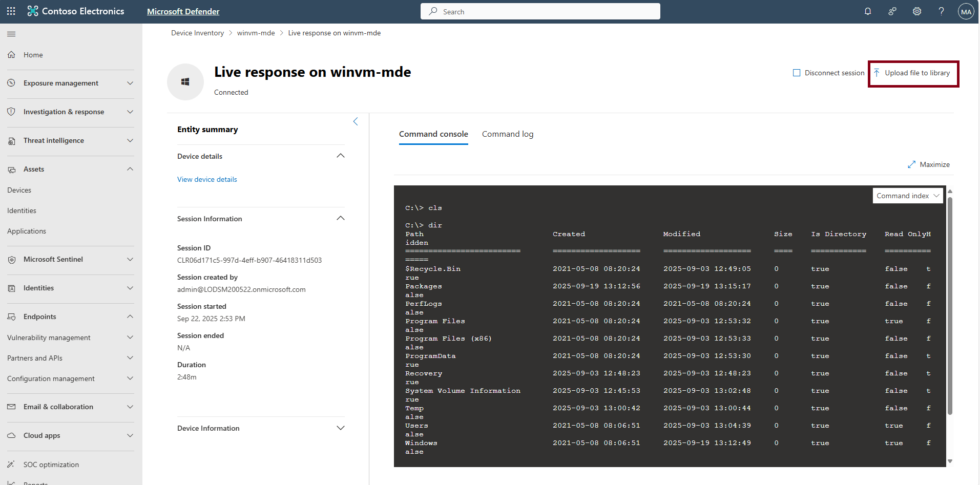Open the MA account avatar
The image size is (980, 485).
966,11
